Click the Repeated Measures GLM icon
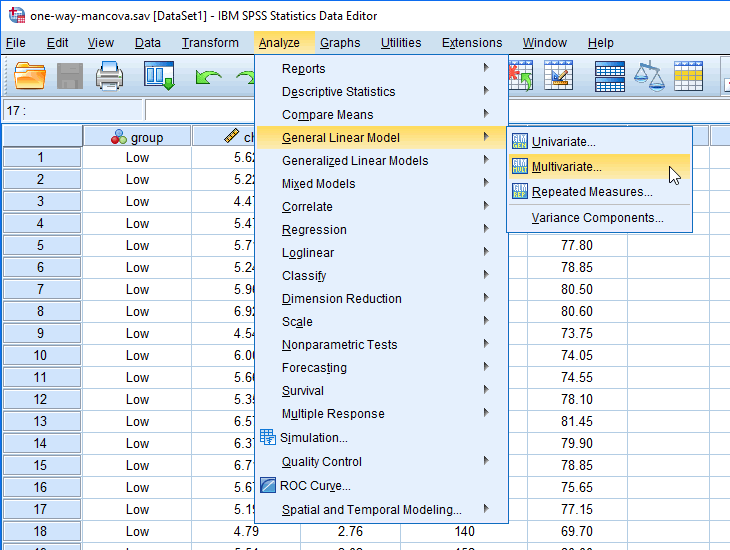The width and height of the screenshot is (730, 550). [x=520, y=191]
